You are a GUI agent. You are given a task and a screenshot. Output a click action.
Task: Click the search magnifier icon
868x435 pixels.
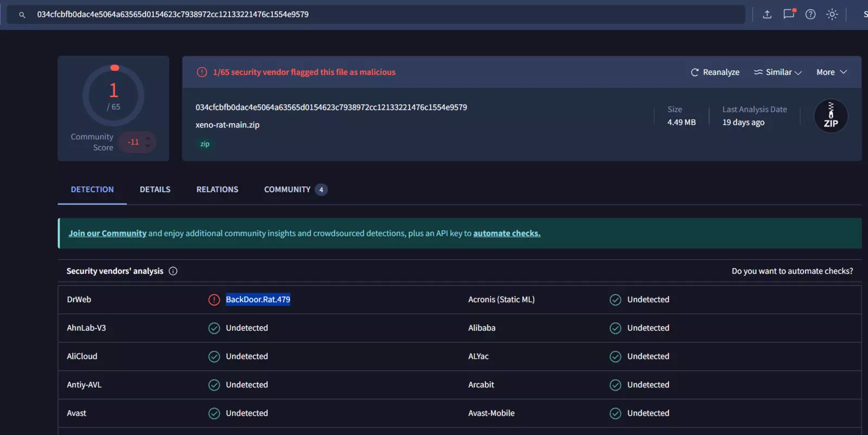(22, 15)
